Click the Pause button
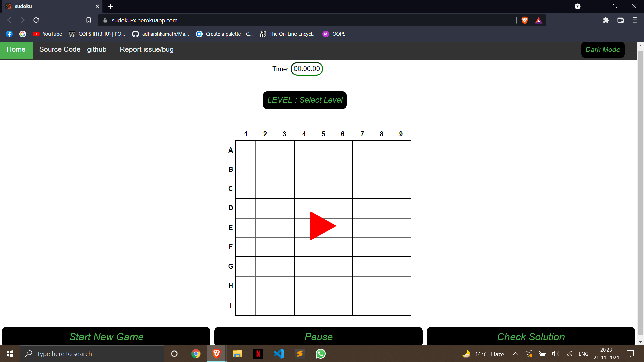The image size is (644, 362). click(x=318, y=337)
